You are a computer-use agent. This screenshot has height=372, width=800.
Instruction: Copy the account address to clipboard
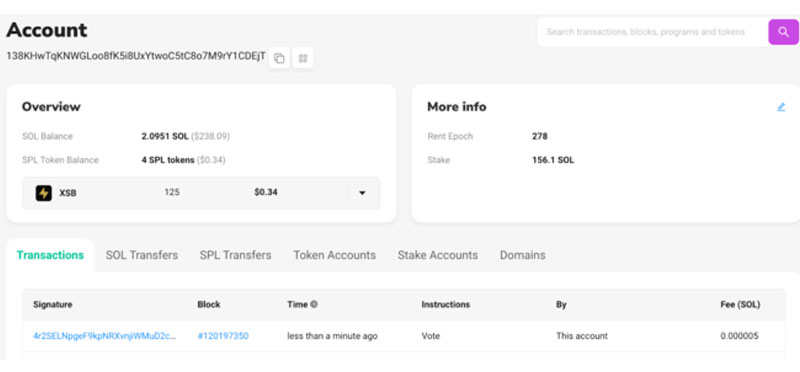279,58
